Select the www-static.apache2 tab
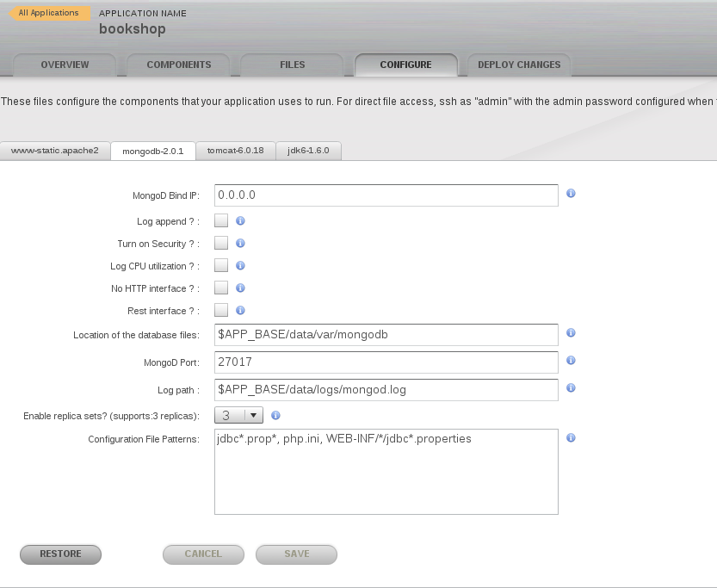 (55, 151)
